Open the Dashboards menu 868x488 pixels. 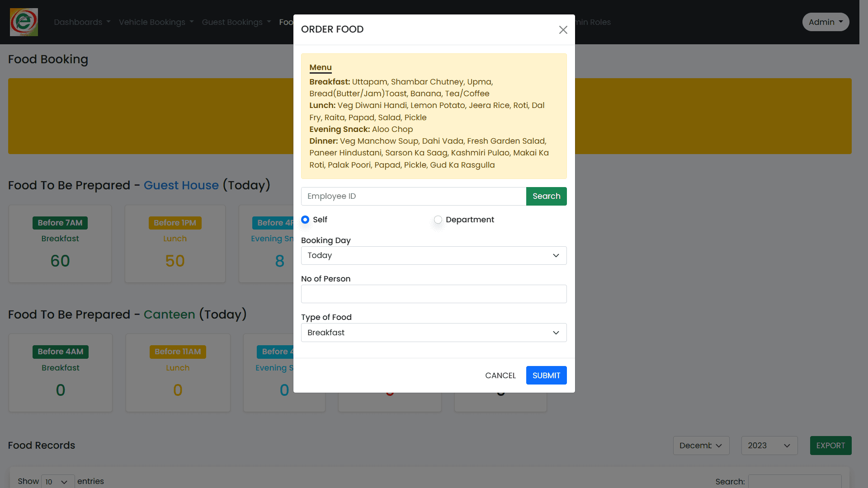[82, 22]
